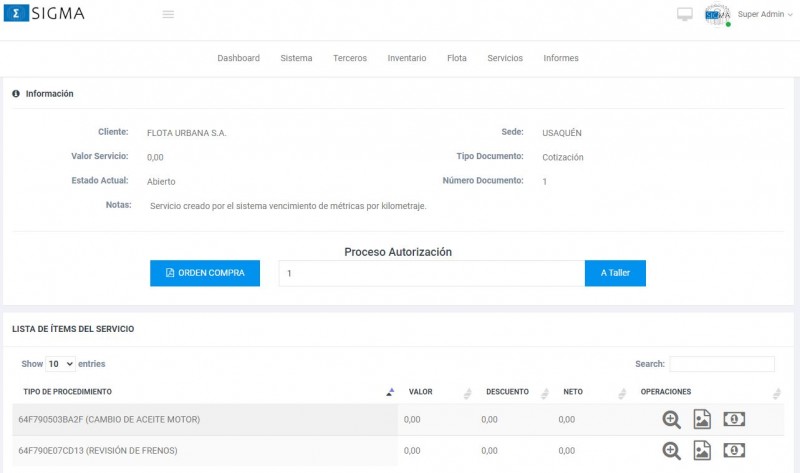
Task: Click the Orden Compra button
Action: pos(205,273)
